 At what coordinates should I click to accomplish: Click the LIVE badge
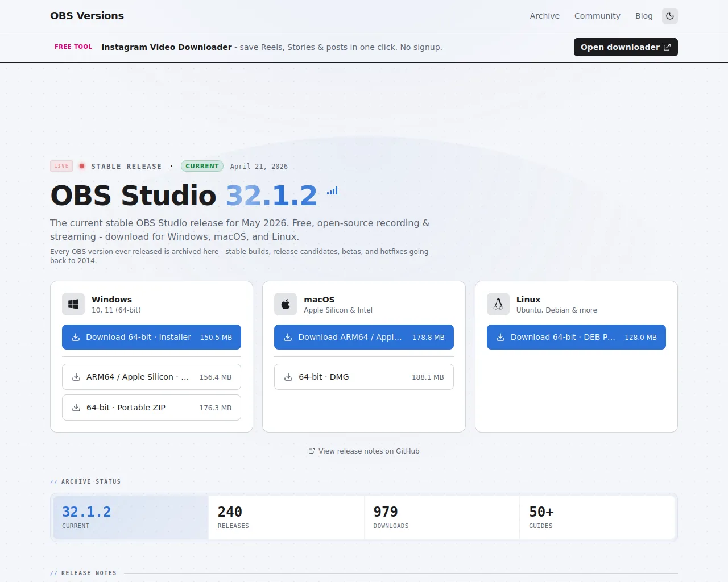pyautogui.click(x=61, y=166)
